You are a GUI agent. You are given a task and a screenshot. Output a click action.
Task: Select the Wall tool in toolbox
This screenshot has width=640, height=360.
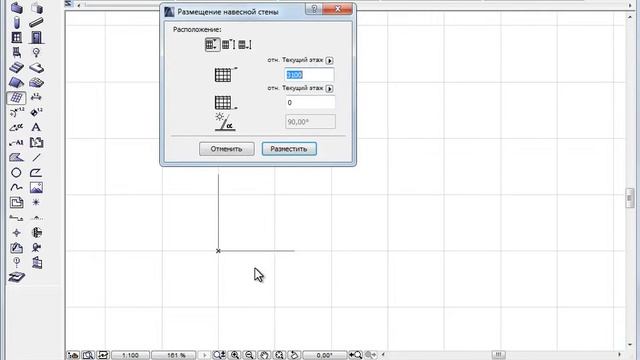point(16,8)
